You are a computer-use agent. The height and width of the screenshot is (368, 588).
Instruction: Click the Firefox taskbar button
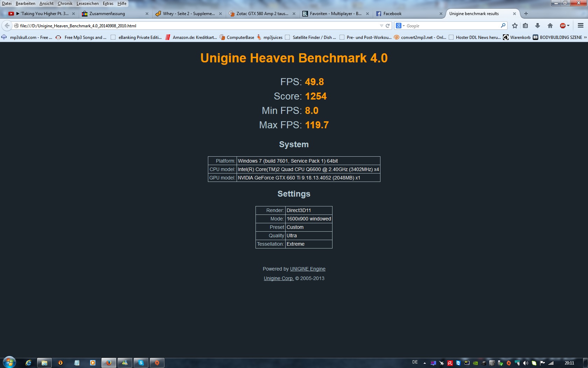[x=108, y=363]
